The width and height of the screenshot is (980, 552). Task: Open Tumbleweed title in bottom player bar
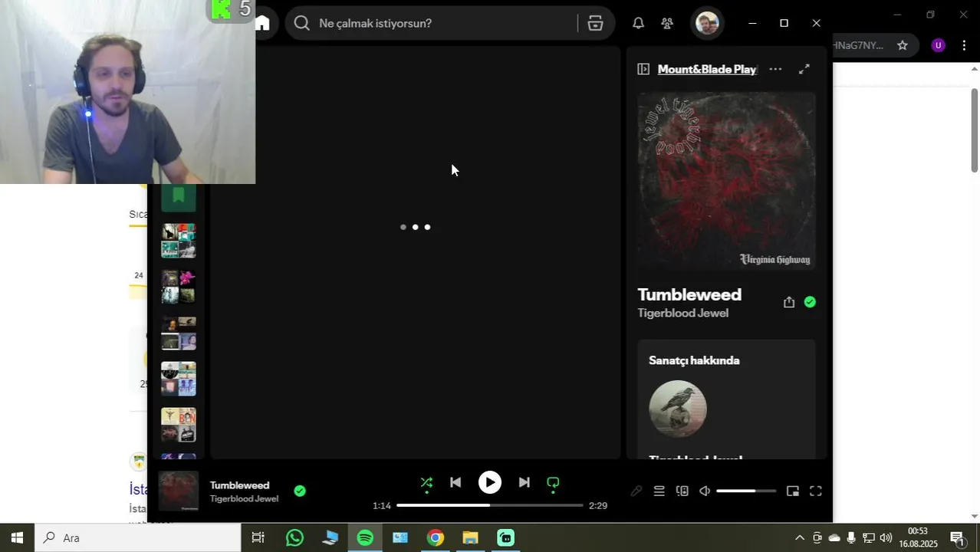[239, 485]
